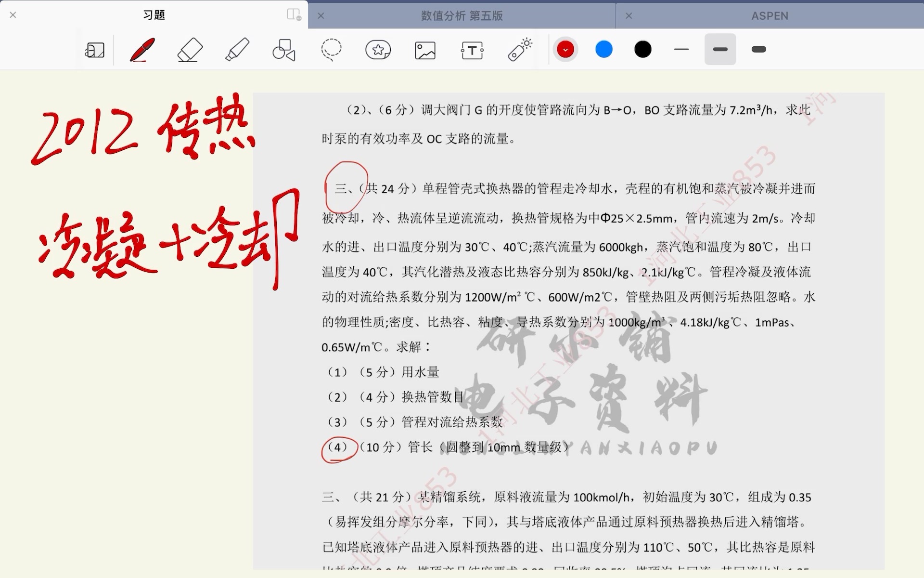Click the text '（1）（5 分）用水量'
This screenshot has height=578, width=924.
coord(383,372)
